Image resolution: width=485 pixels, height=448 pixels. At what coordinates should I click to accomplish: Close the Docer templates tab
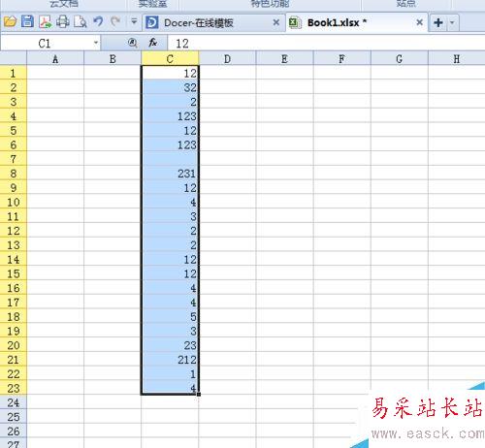point(276,22)
